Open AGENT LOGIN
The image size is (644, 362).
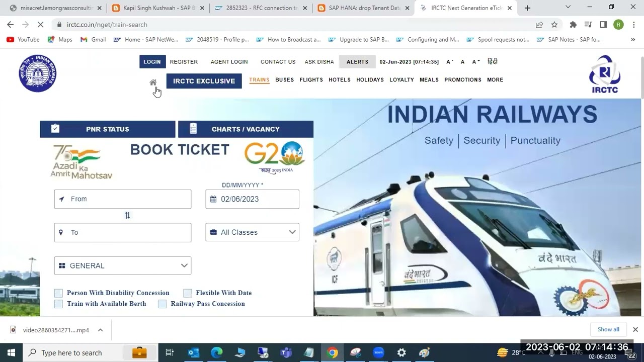point(229,62)
